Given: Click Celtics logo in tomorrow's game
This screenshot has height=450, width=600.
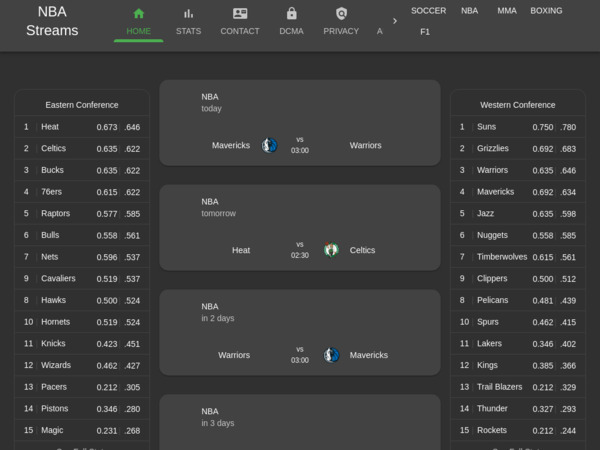Looking at the screenshot, I should point(331,250).
